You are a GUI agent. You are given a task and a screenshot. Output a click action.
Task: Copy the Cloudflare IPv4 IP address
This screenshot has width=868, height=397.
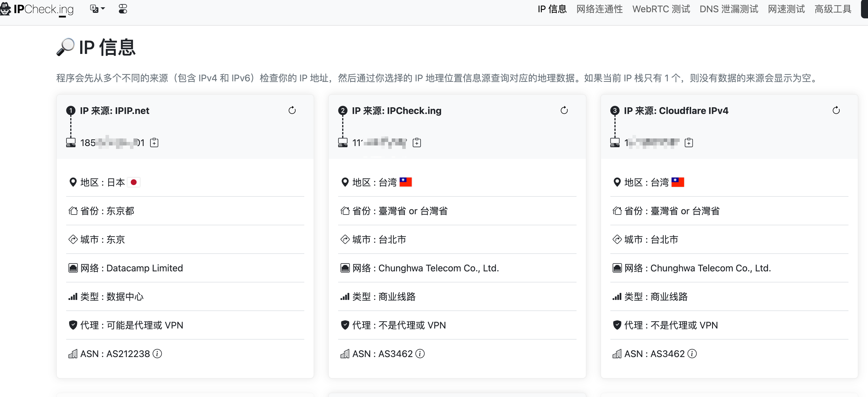[688, 143]
